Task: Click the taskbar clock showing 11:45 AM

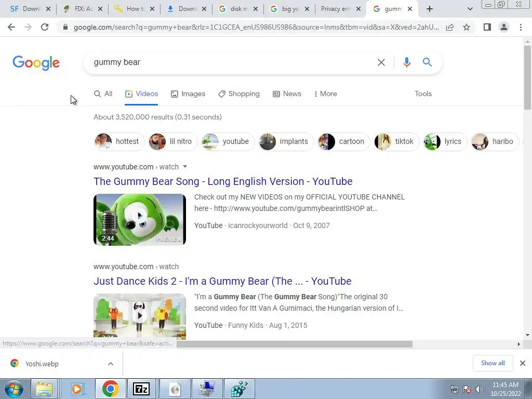Action: (x=506, y=389)
